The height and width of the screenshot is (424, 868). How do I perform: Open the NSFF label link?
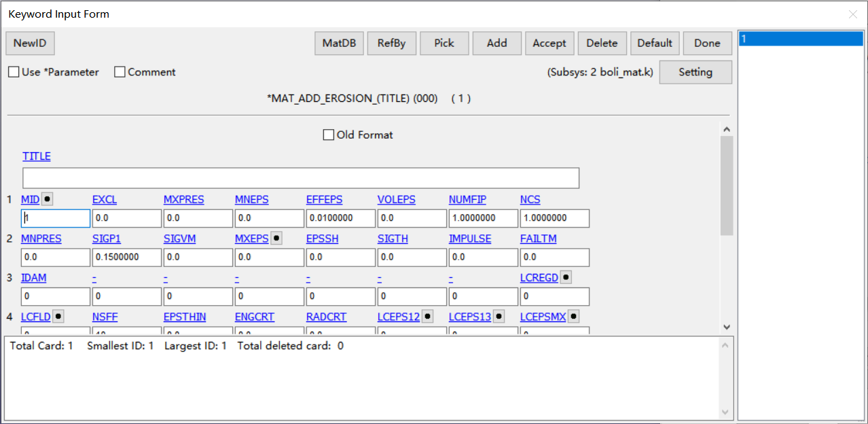104,317
